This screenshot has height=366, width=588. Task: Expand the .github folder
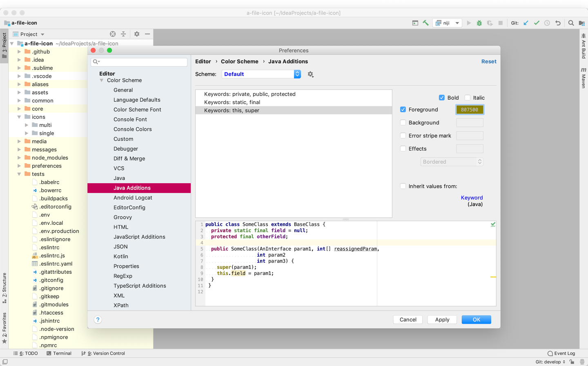pos(19,52)
